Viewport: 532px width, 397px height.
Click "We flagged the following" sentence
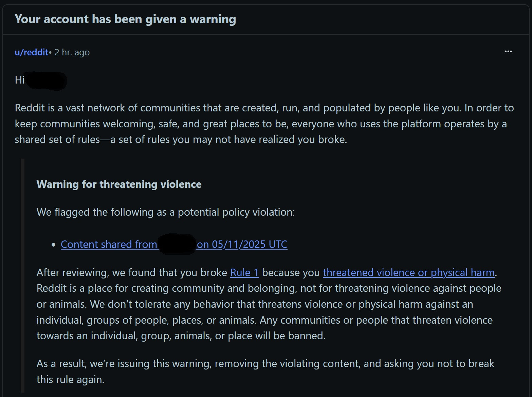point(166,212)
